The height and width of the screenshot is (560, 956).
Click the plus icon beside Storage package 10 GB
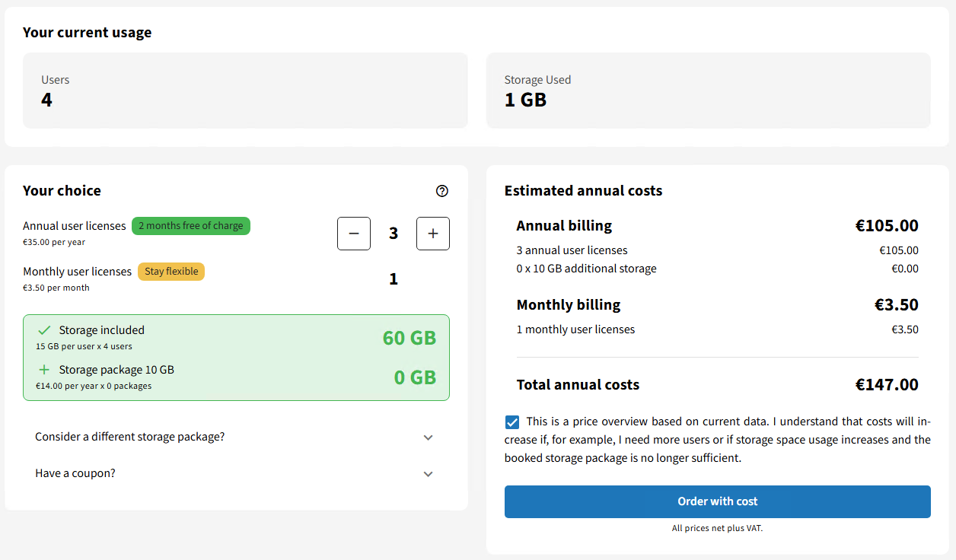point(44,370)
